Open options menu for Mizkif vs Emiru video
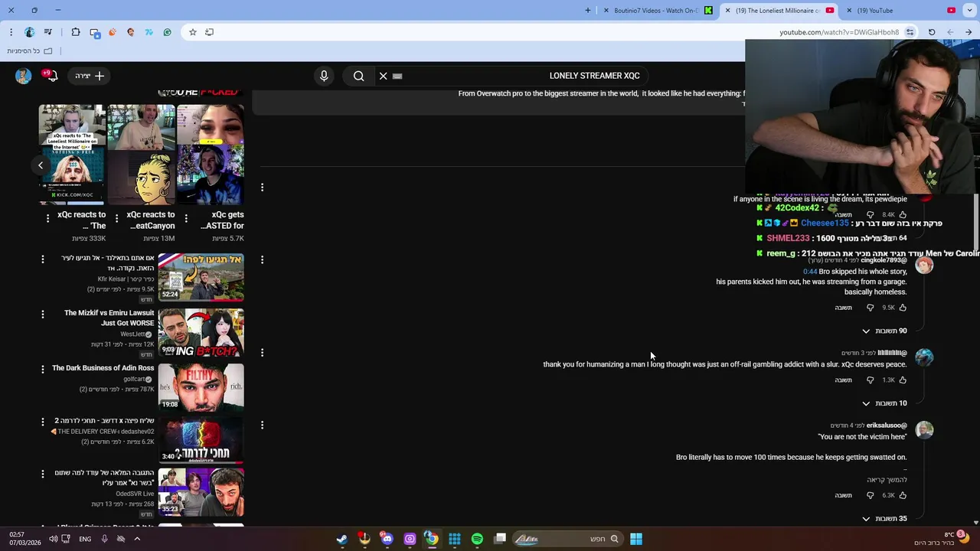The height and width of the screenshot is (551, 980). (43, 314)
